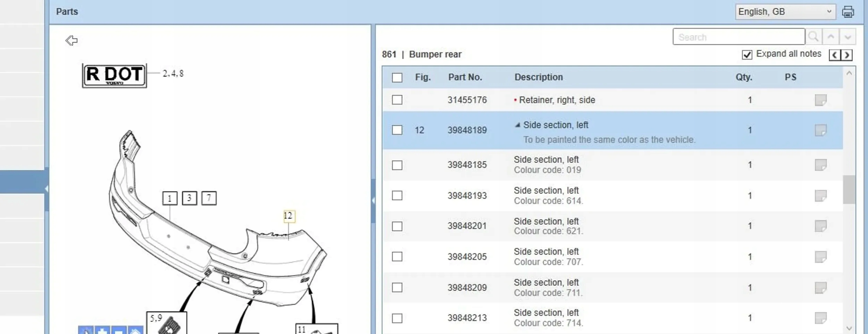Image resolution: width=868 pixels, height=334 pixels.
Task: Click the 861 Bumper rear section title
Action: pos(422,54)
